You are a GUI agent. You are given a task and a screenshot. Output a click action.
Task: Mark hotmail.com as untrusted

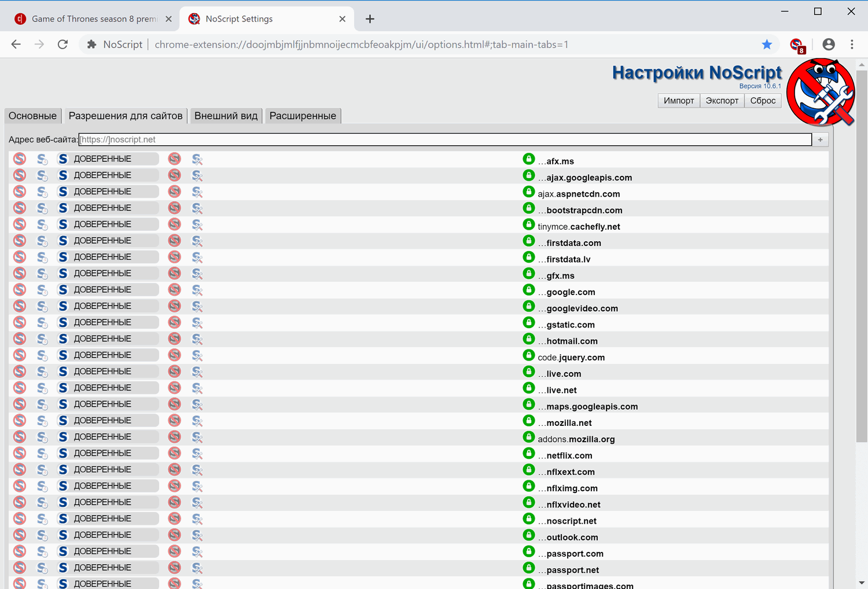click(174, 338)
